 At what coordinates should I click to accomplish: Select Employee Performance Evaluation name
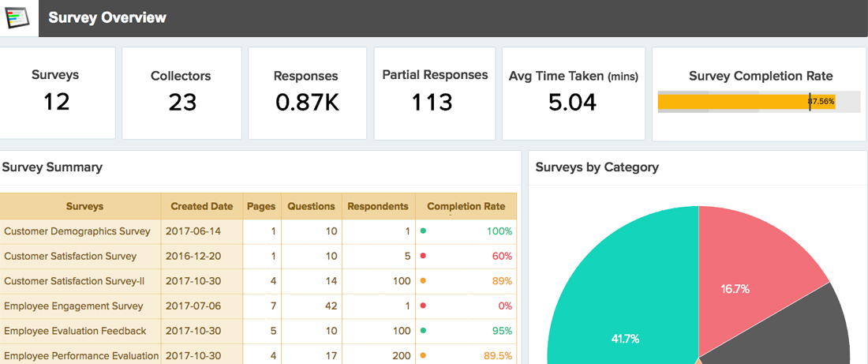(81, 355)
